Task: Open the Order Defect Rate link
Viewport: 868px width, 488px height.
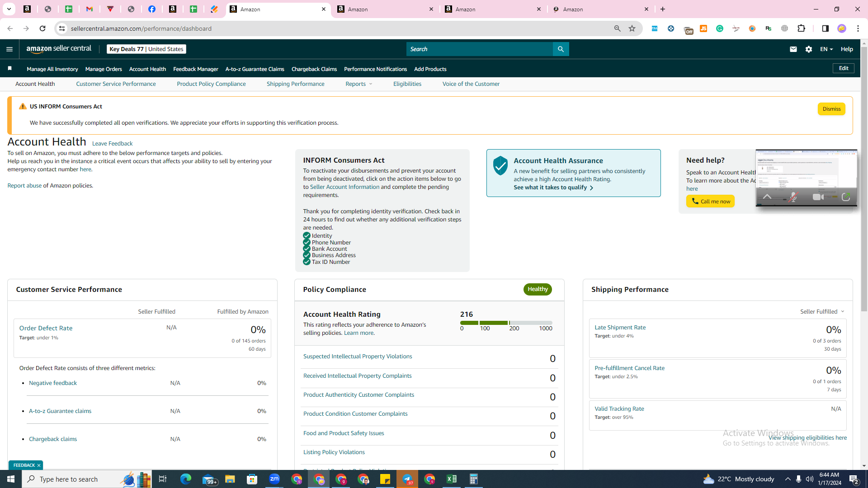Action: coord(46,328)
